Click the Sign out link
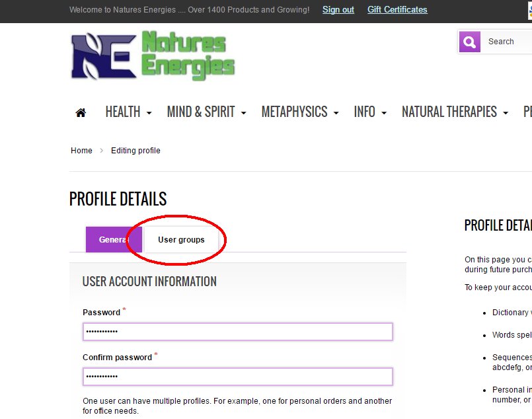Viewport: 532px width, 419px height. (338, 10)
